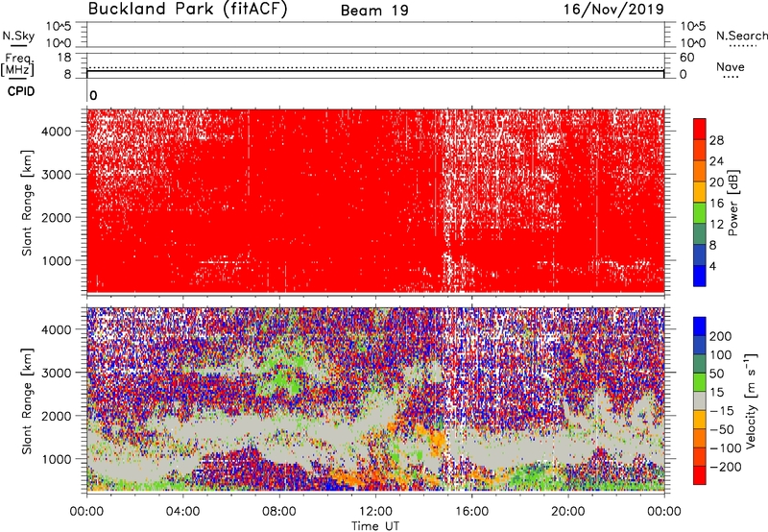Click the '1000' tick on the velocity panel
Screen dimensions: 768x532
tap(57, 459)
